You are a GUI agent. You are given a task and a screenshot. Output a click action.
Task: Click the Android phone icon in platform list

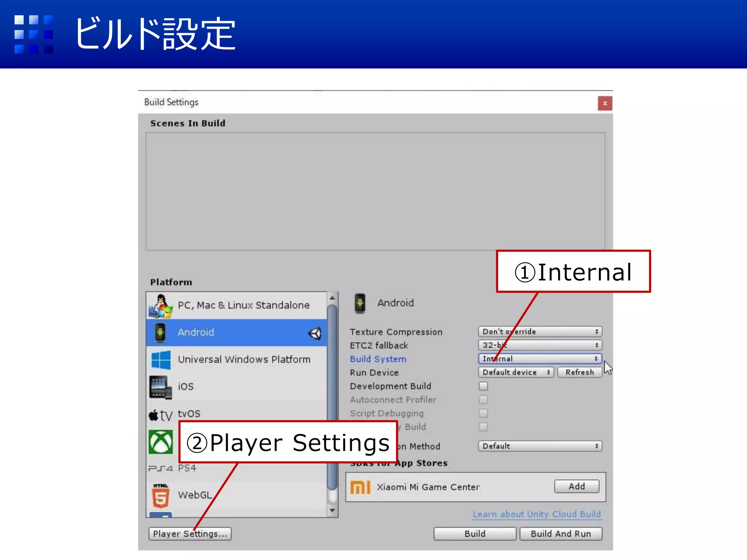[x=160, y=332]
